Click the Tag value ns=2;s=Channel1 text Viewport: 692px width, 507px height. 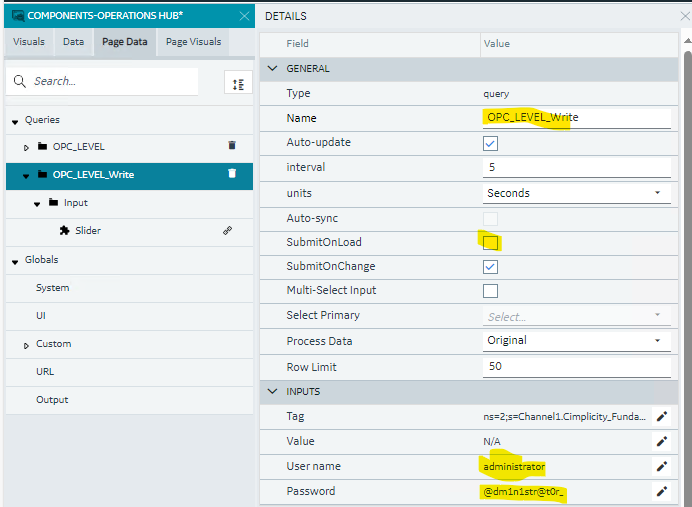564,417
